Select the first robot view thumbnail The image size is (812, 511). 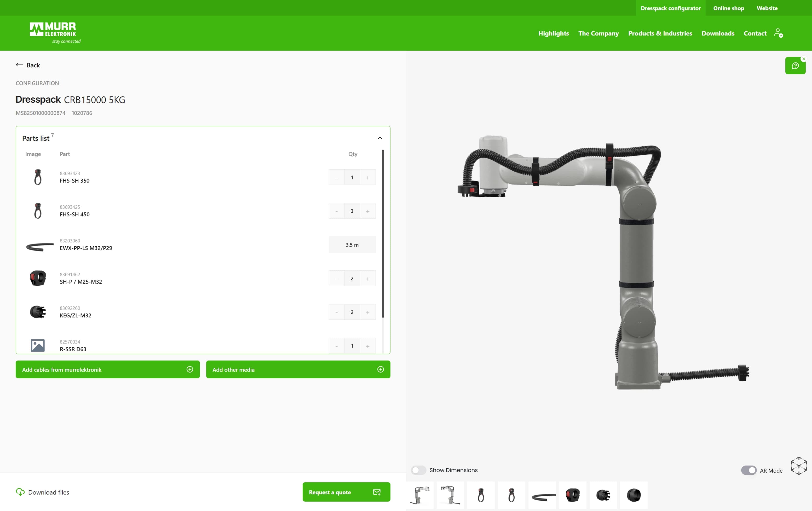point(420,495)
